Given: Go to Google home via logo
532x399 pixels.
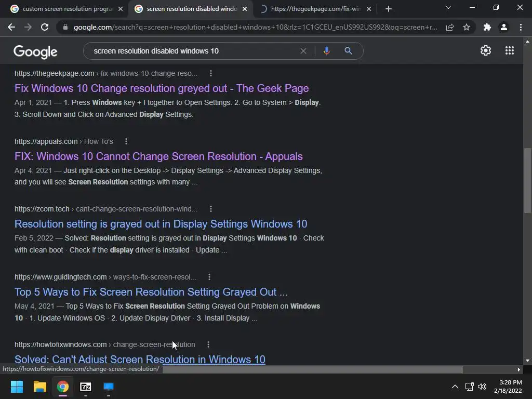Looking at the screenshot, I should 35,51.
